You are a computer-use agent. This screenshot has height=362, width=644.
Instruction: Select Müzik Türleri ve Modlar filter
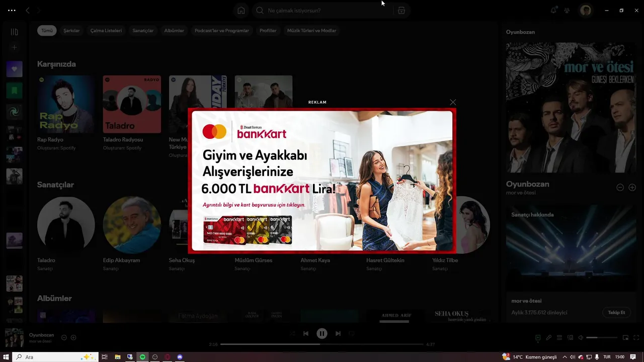pyautogui.click(x=311, y=31)
